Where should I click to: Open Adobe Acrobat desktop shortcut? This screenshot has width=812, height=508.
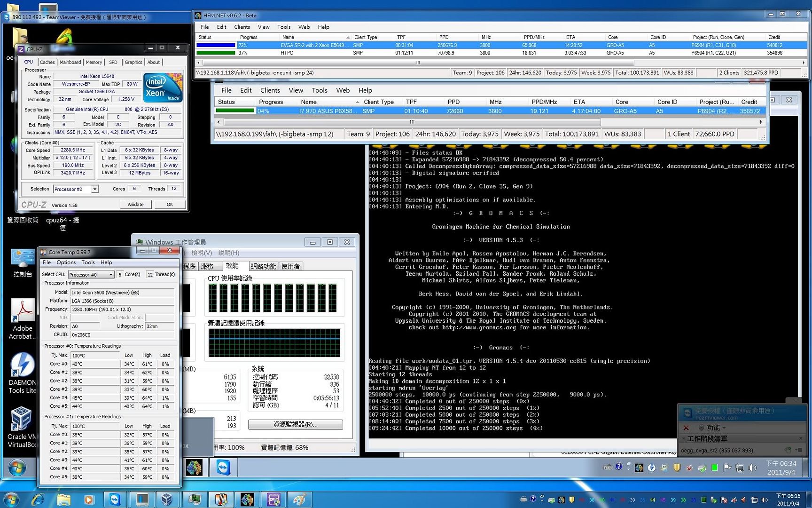pyautogui.click(x=22, y=319)
